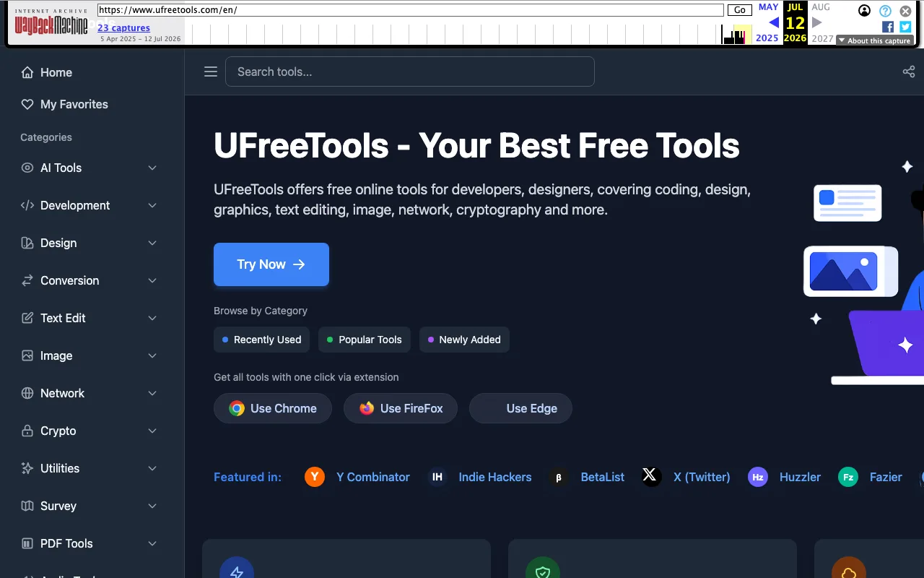The image size is (924, 578).
Task: Close the Wayback Machine toolbar
Action: click(905, 11)
